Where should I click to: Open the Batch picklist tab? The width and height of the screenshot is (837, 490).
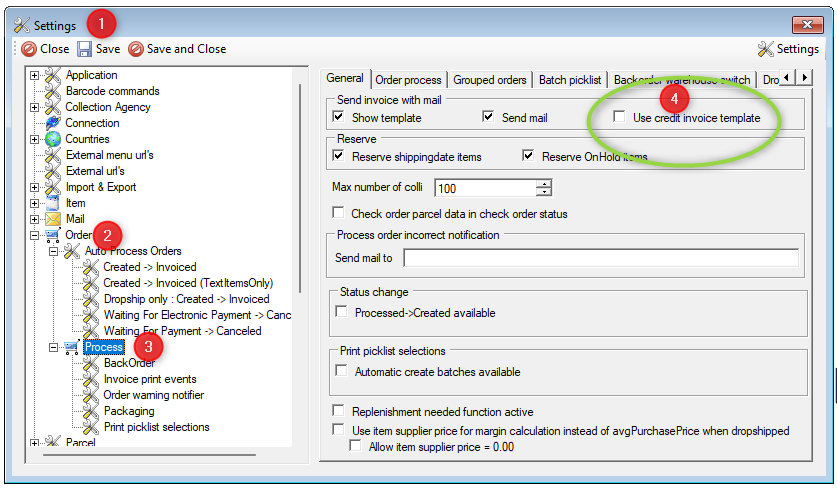click(570, 80)
